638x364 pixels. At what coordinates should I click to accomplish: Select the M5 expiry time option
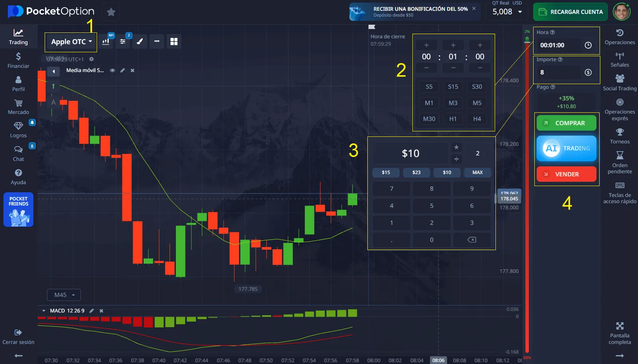pyautogui.click(x=477, y=103)
